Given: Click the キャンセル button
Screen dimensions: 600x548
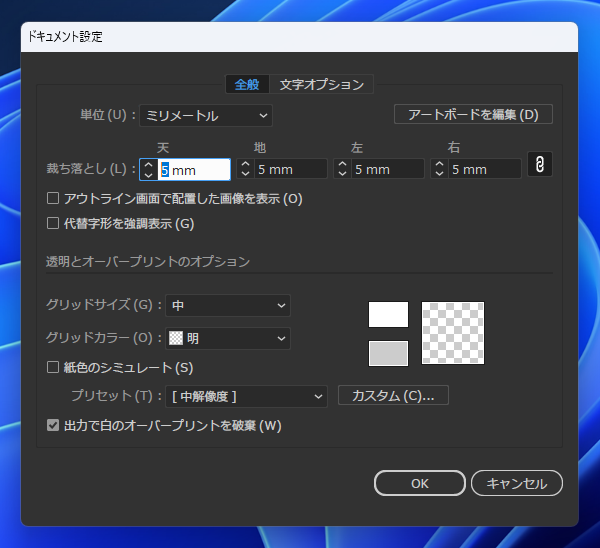Looking at the screenshot, I should pos(517,483).
